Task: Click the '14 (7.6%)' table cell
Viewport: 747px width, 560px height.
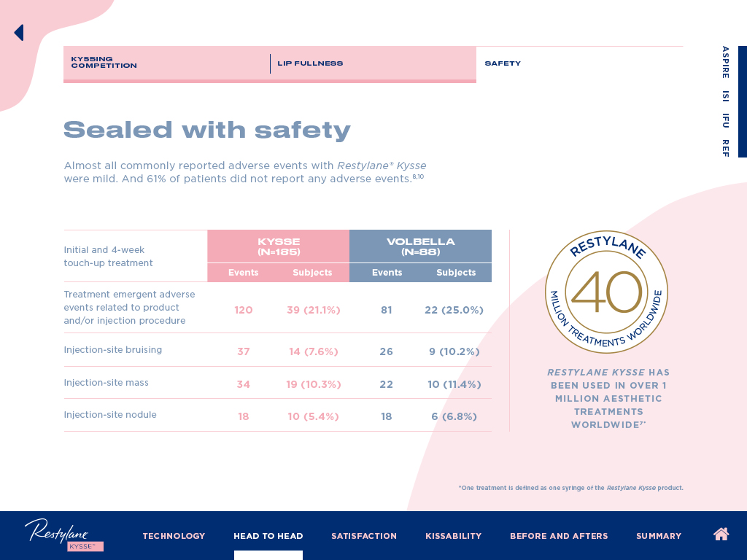Action: click(x=314, y=351)
